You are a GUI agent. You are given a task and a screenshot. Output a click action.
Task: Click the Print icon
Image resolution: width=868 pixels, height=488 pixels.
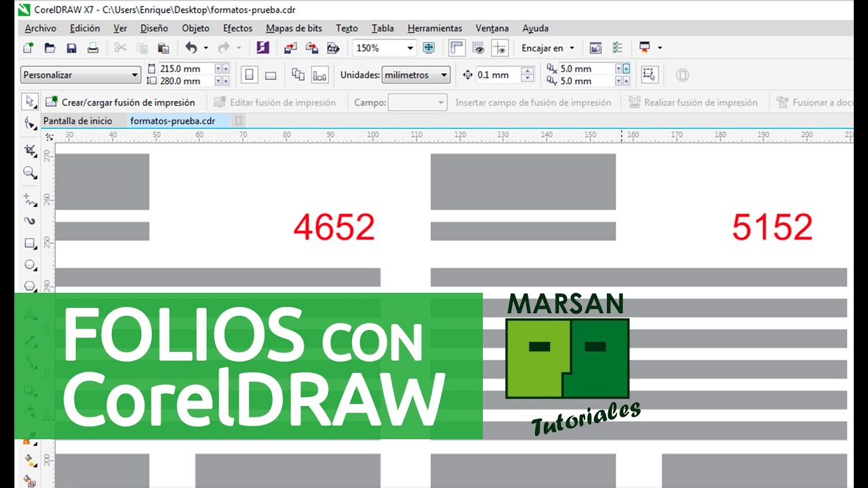(93, 48)
